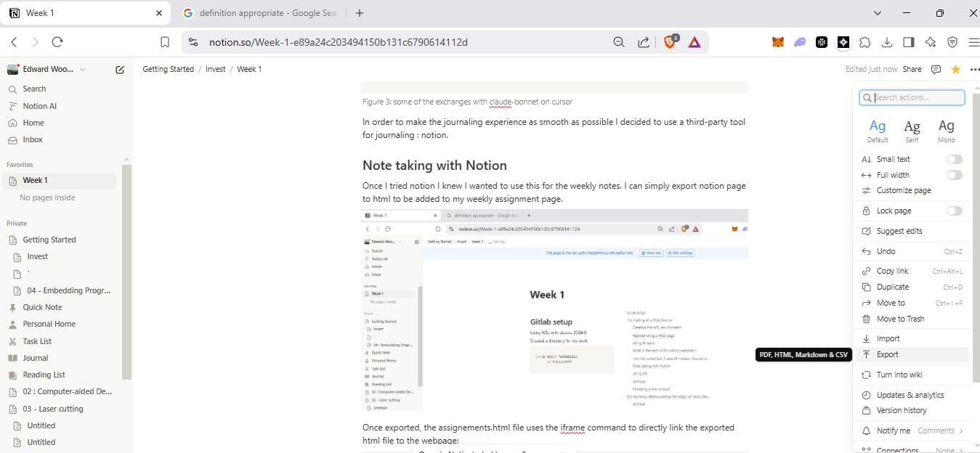The width and height of the screenshot is (980, 453).
Task: Open Version history
Action: click(x=912, y=410)
